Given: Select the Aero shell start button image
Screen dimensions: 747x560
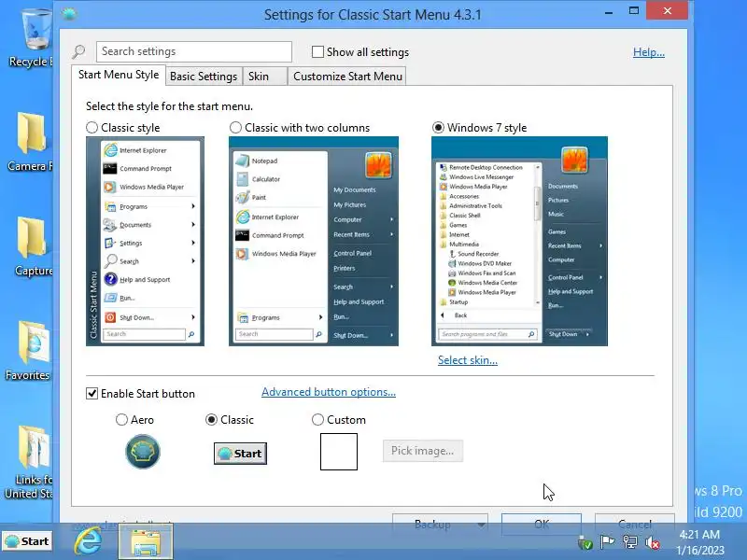Looking at the screenshot, I should point(143,452).
